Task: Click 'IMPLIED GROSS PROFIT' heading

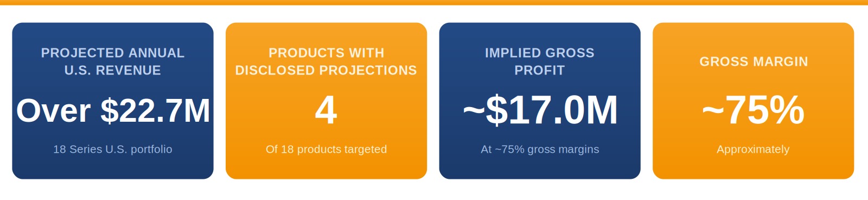Action: click(x=540, y=61)
